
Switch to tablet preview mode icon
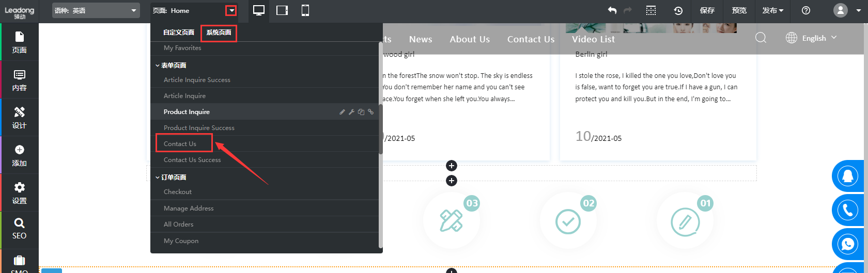coord(282,10)
